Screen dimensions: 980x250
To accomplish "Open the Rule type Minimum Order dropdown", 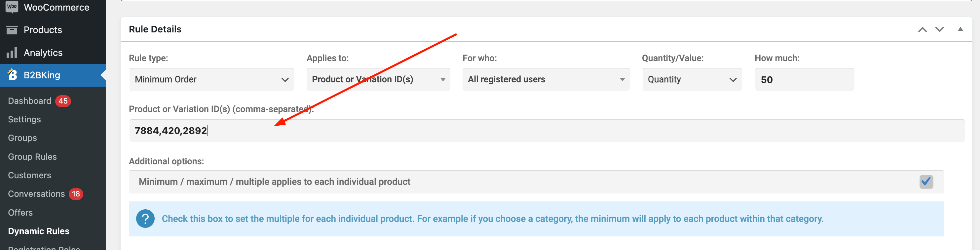I will tap(211, 79).
